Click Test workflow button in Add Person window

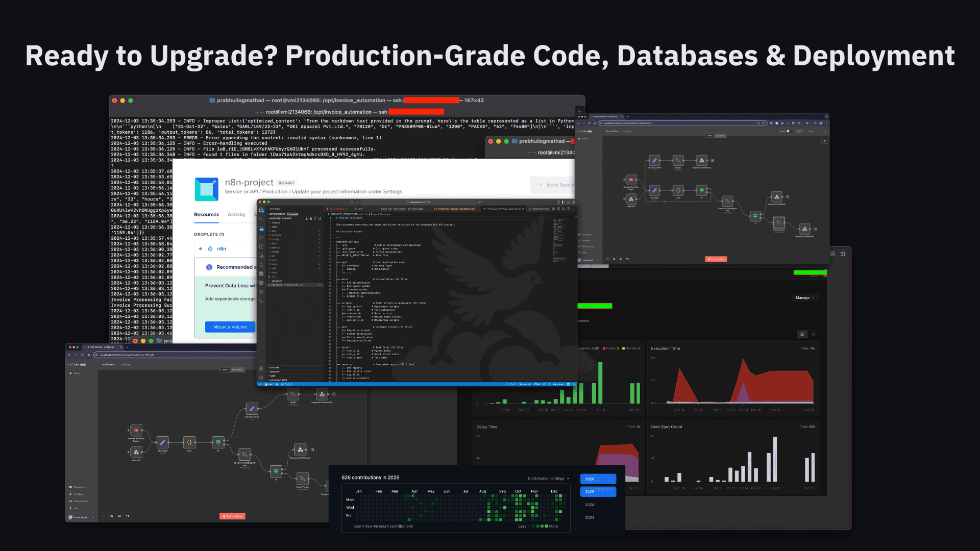pyautogui.click(x=233, y=516)
